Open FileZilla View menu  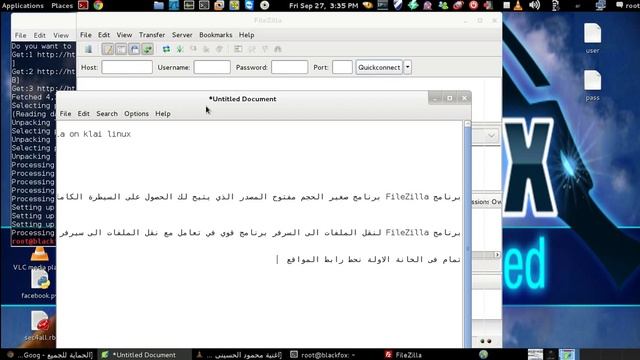[x=124, y=35]
